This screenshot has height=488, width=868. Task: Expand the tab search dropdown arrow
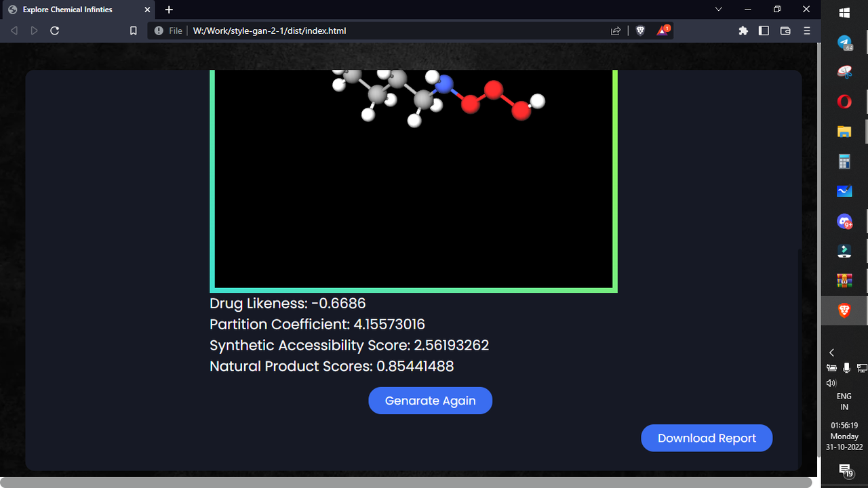click(x=719, y=9)
